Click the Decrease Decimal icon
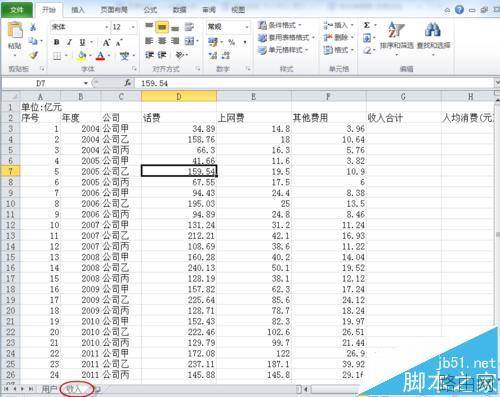500x397 pixels. tap(226, 55)
